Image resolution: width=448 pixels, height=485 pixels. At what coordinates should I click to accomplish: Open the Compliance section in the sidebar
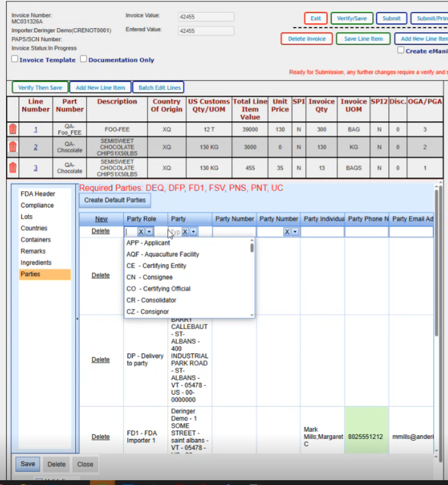click(x=37, y=205)
